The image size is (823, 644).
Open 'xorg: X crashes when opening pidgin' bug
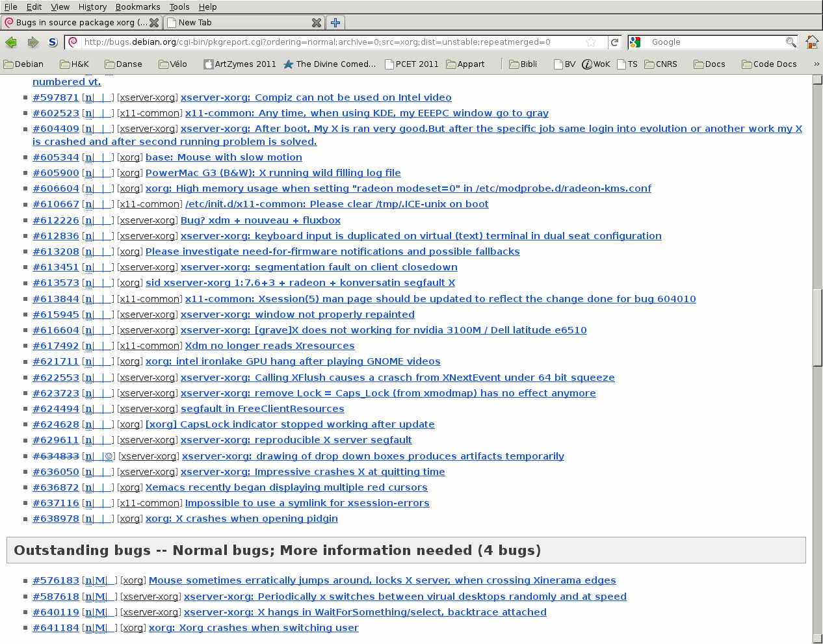click(x=242, y=519)
